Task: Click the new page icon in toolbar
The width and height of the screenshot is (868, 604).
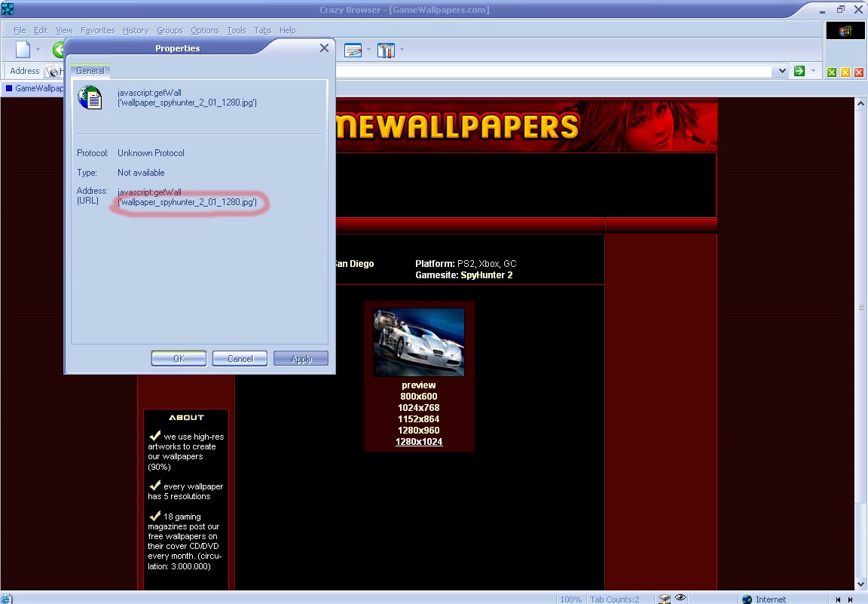Action: (x=23, y=50)
